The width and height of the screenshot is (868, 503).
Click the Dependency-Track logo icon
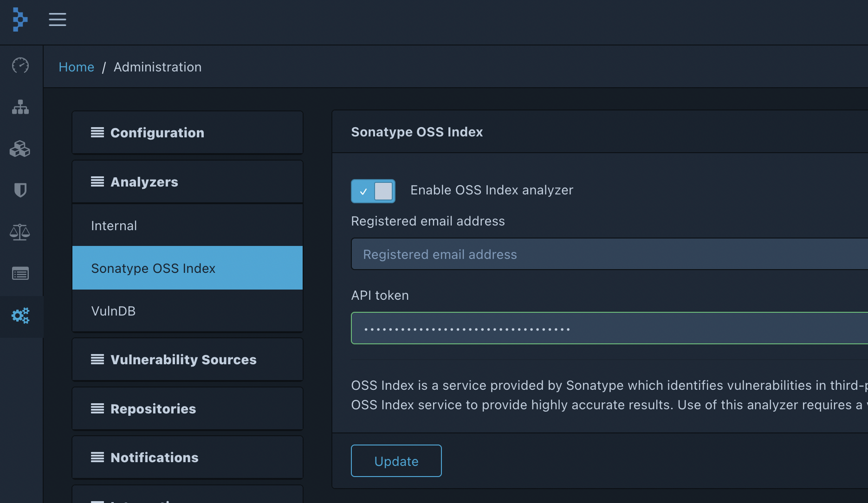pyautogui.click(x=20, y=19)
